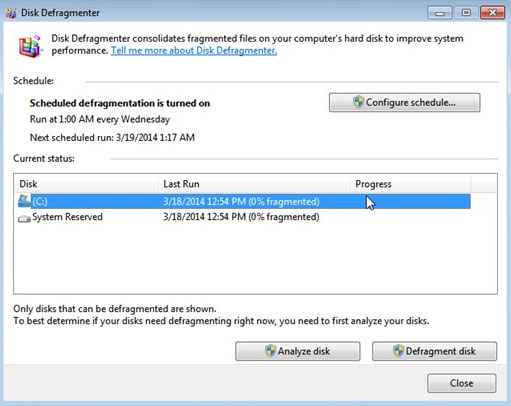Click the Disk Defragmenter title bar icon
Screen dimensions: 511x406
tap(11, 13)
